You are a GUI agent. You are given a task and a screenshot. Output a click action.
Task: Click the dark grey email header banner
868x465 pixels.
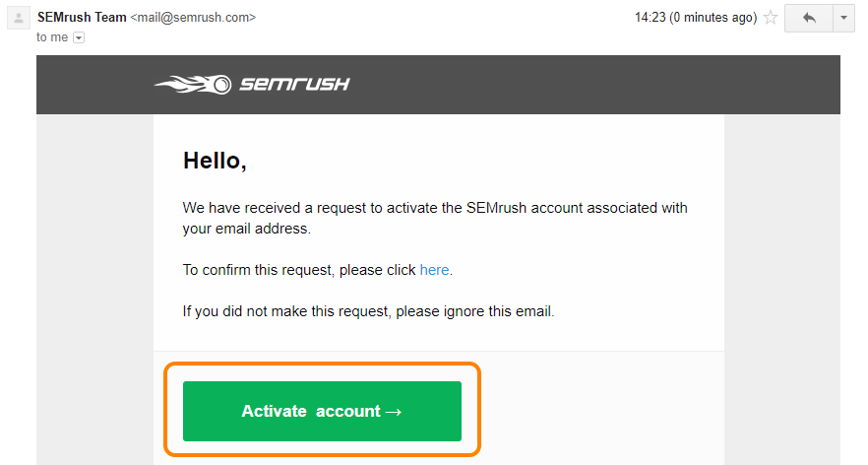click(439, 85)
